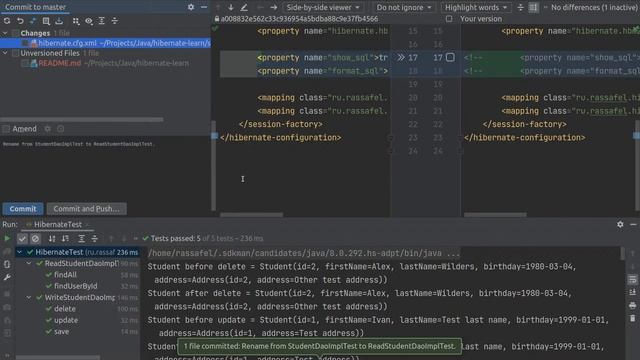Open the Group By options icon
The image size is (640, 360).
click(x=76, y=21)
